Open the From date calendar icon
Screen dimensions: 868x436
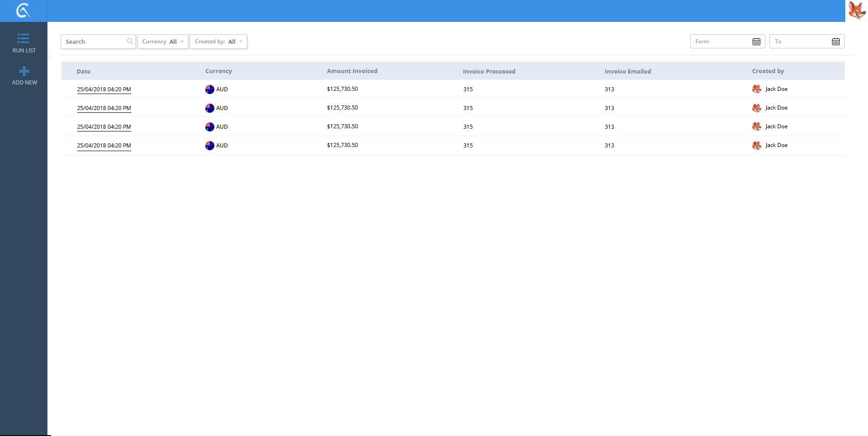pos(756,42)
